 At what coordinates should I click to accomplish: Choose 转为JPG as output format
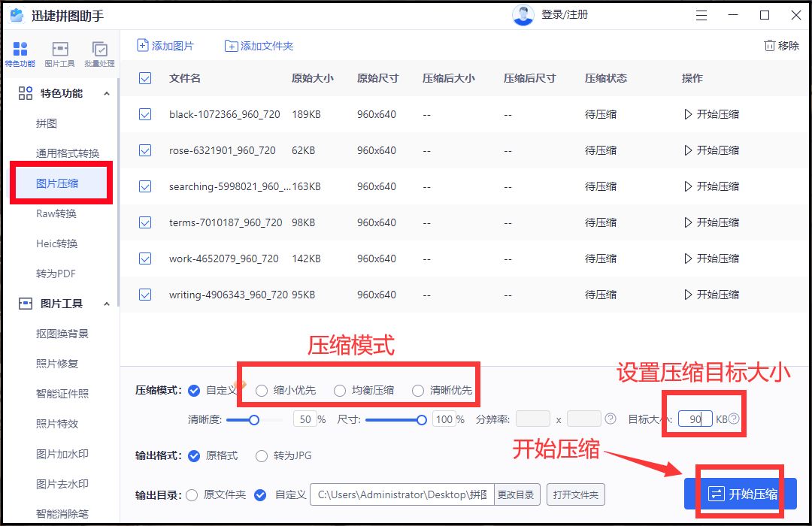tap(262, 456)
